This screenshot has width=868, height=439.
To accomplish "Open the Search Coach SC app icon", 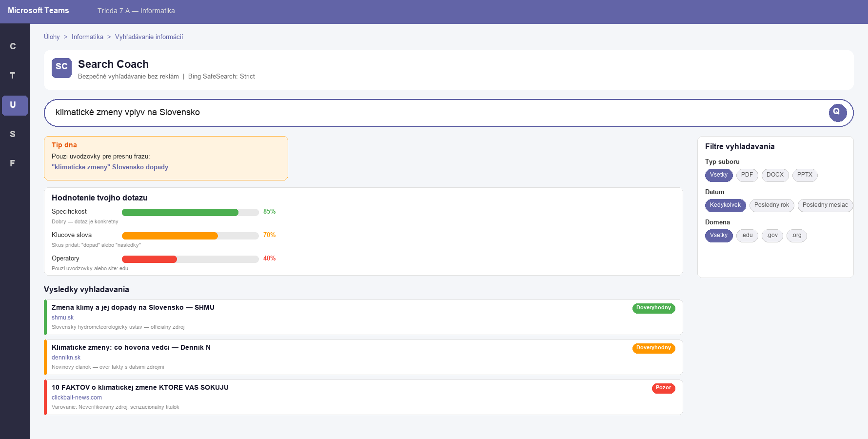I will 61,68.
